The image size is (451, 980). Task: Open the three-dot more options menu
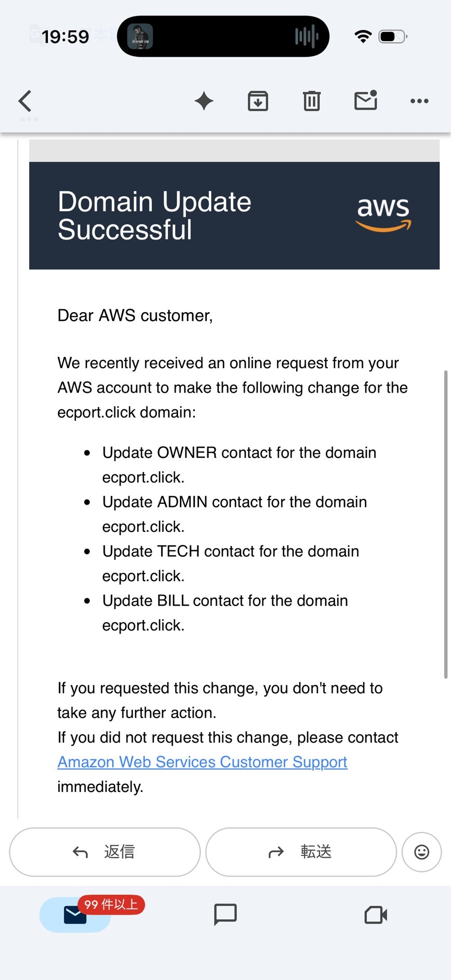click(419, 101)
